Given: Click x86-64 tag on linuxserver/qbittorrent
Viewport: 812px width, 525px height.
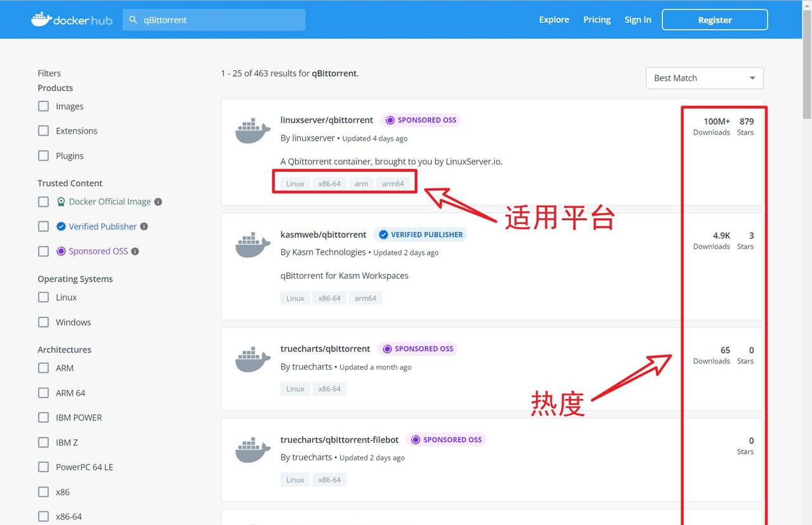Looking at the screenshot, I should [x=330, y=184].
